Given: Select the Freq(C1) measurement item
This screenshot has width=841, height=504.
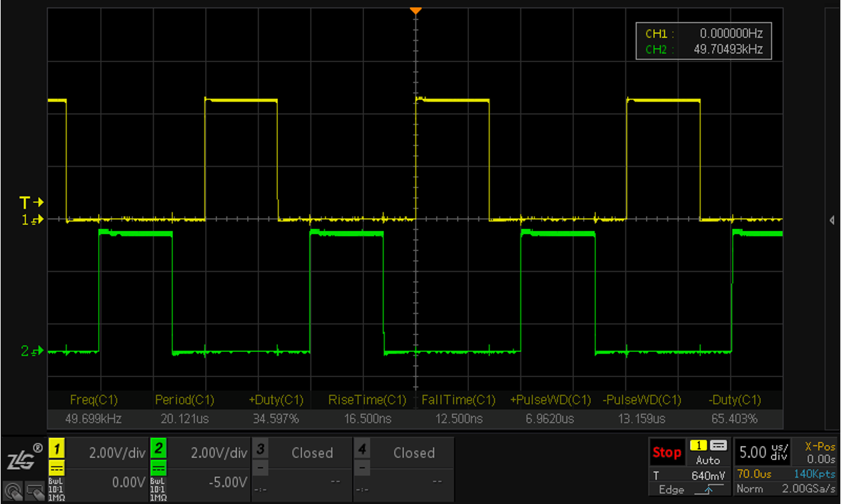Looking at the screenshot, I should click(x=94, y=400).
